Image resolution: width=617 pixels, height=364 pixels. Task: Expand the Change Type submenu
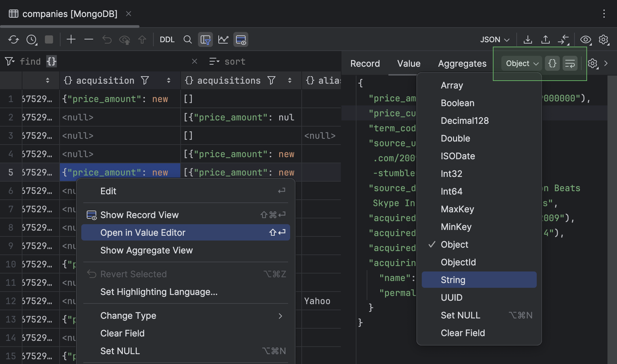point(128,316)
